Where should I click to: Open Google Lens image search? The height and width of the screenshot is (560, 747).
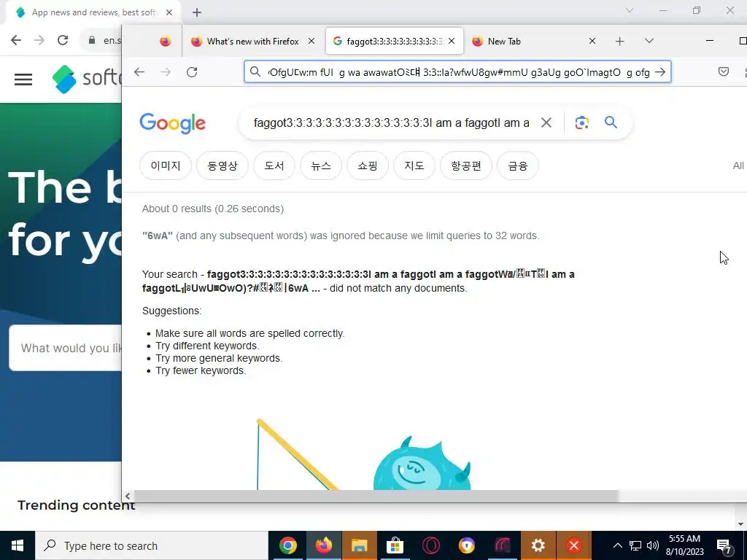click(581, 122)
